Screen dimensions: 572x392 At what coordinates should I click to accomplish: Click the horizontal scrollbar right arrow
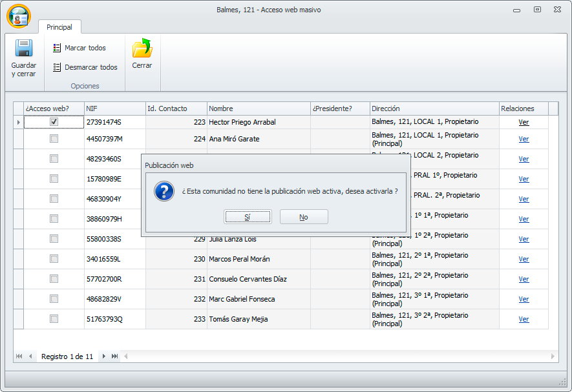point(553,356)
